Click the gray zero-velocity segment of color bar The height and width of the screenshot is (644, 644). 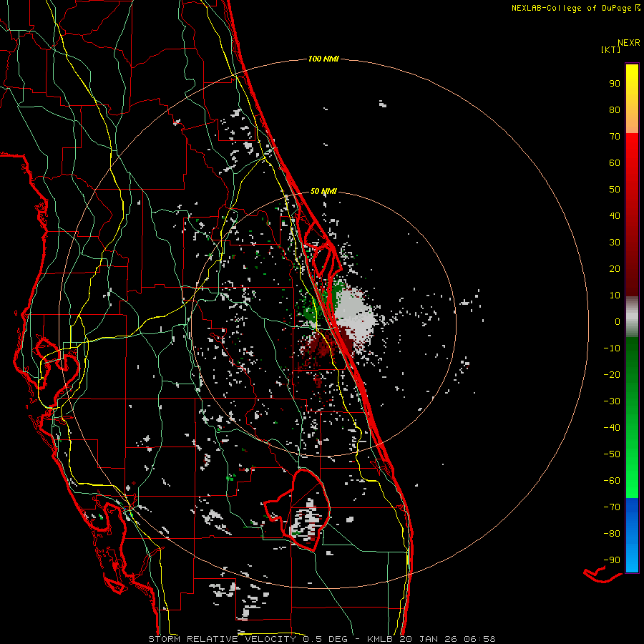[x=632, y=317]
